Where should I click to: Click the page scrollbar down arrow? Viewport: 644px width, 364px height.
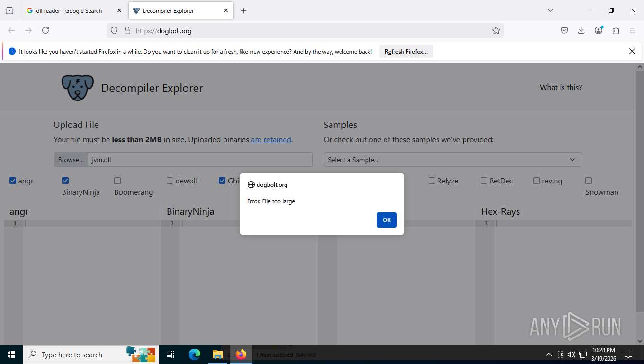click(x=640, y=341)
